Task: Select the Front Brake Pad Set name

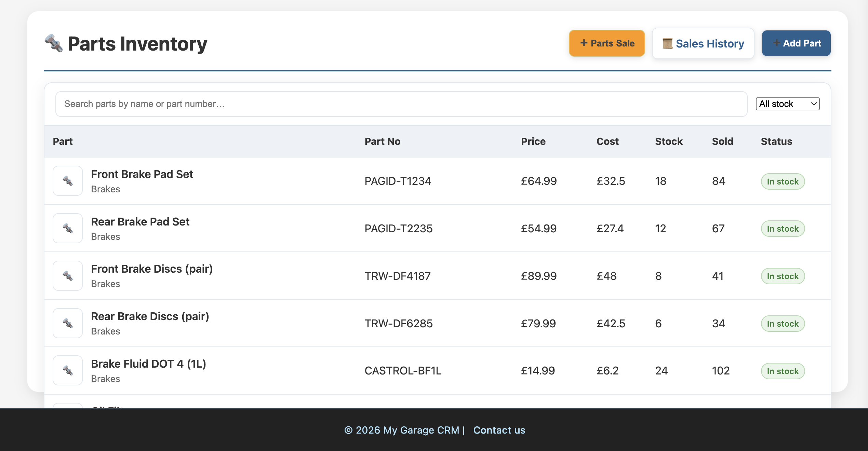Action: 142,174
